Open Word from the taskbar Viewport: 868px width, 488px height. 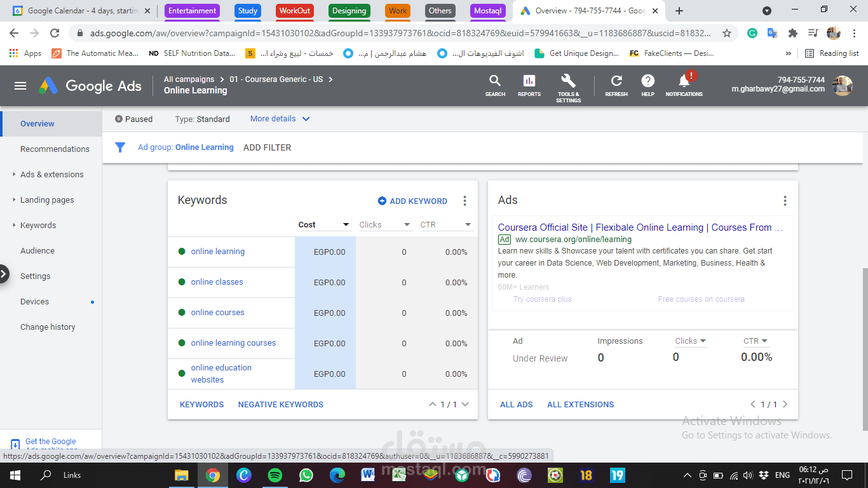(368, 475)
